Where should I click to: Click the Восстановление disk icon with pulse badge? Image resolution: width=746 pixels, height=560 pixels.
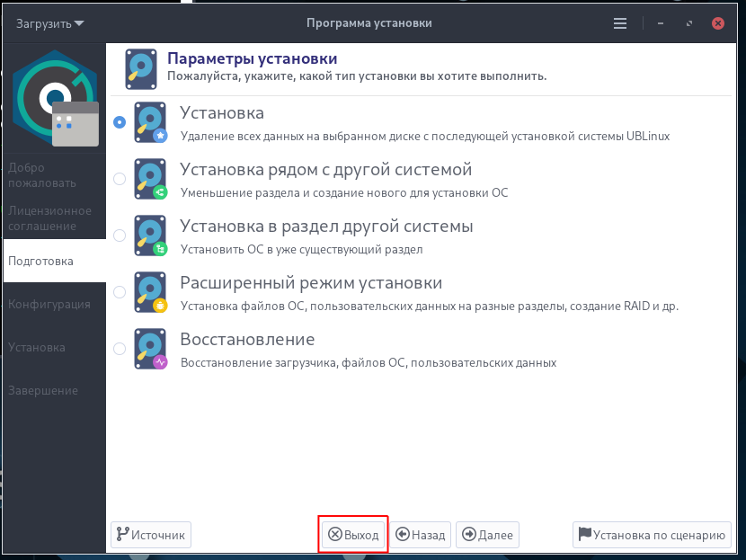point(150,349)
